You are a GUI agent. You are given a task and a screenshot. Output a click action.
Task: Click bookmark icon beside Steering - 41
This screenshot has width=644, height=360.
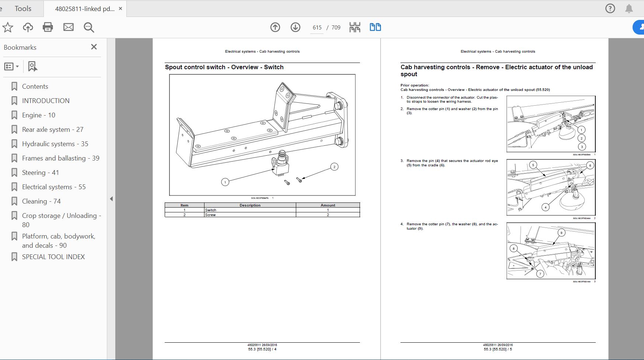pyautogui.click(x=14, y=173)
